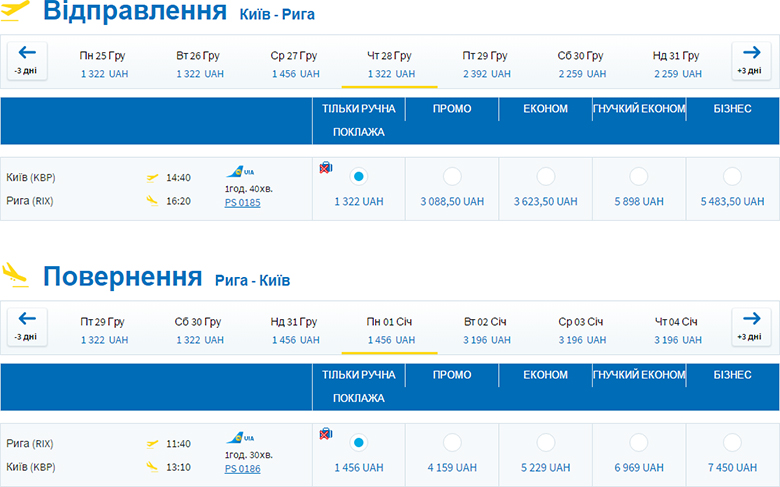
Task: Go back 3 days in the departure dates
Action: 26,61
